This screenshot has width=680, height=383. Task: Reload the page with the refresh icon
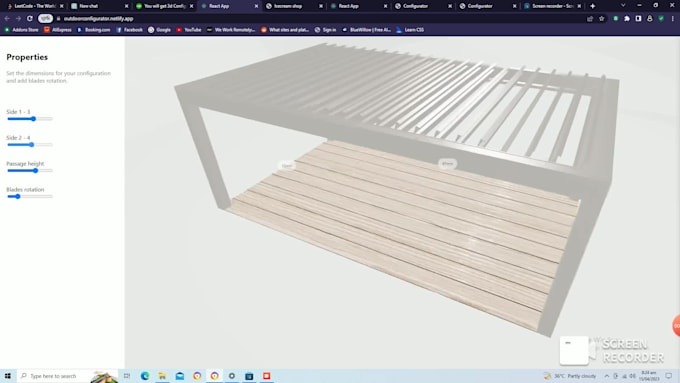click(29, 19)
